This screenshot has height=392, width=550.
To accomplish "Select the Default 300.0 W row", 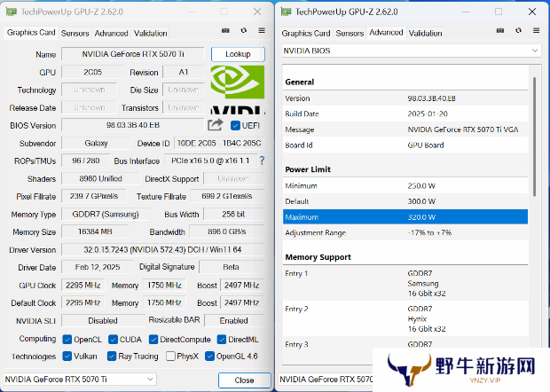I will point(405,201).
